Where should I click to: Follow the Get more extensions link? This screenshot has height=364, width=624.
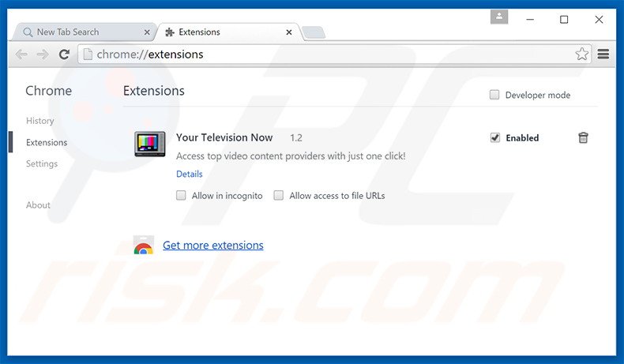tap(213, 245)
